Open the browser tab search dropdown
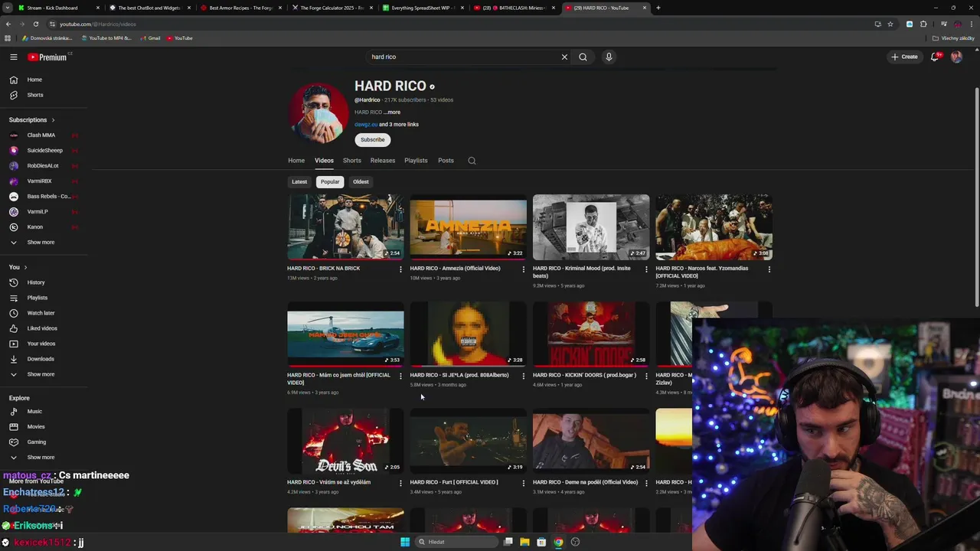The image size is (980, 551). (8, 8)
